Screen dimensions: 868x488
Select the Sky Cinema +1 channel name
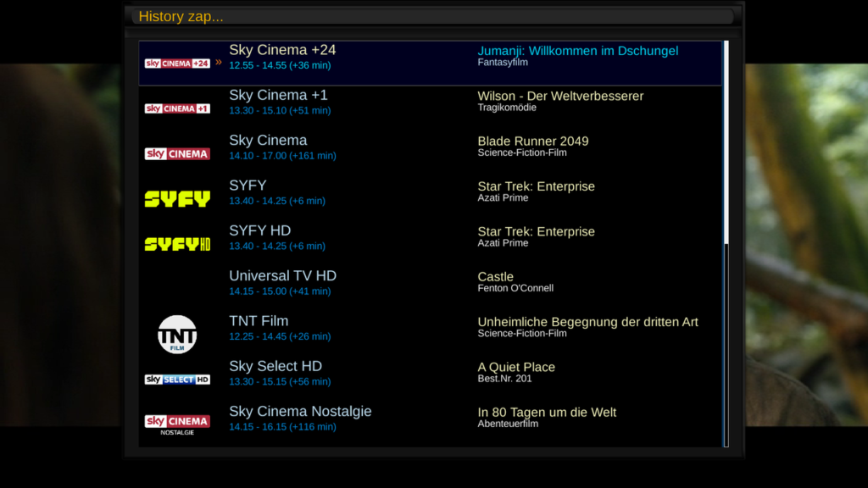coord(278,95)
